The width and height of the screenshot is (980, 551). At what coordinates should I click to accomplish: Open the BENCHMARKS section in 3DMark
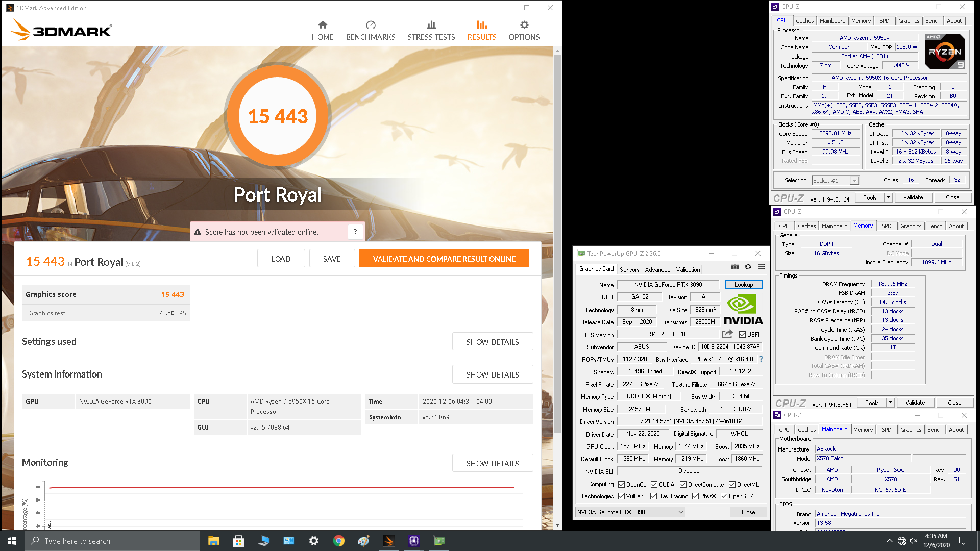click(371, 31)
